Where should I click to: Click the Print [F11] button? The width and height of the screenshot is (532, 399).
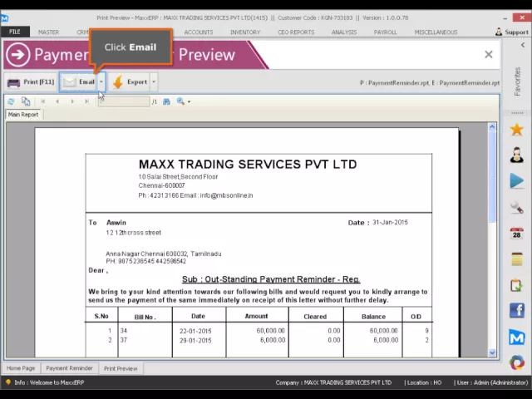(31, 82)
